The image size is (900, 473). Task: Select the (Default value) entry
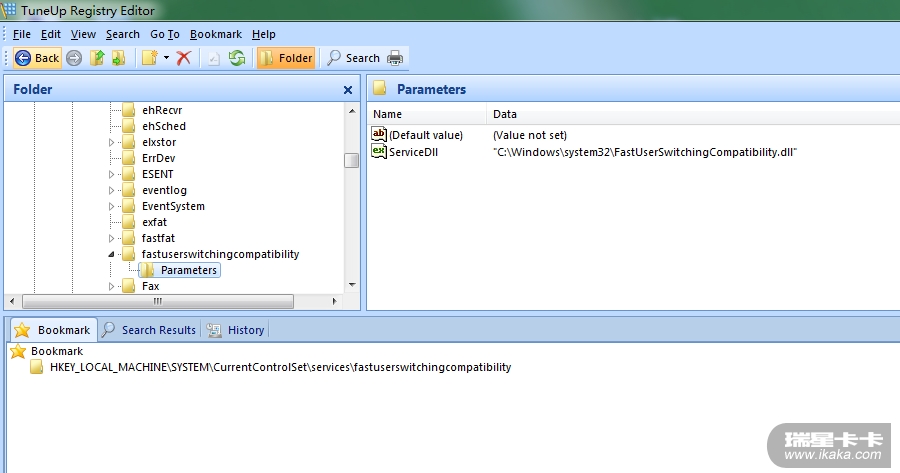(x=426, y=135)
